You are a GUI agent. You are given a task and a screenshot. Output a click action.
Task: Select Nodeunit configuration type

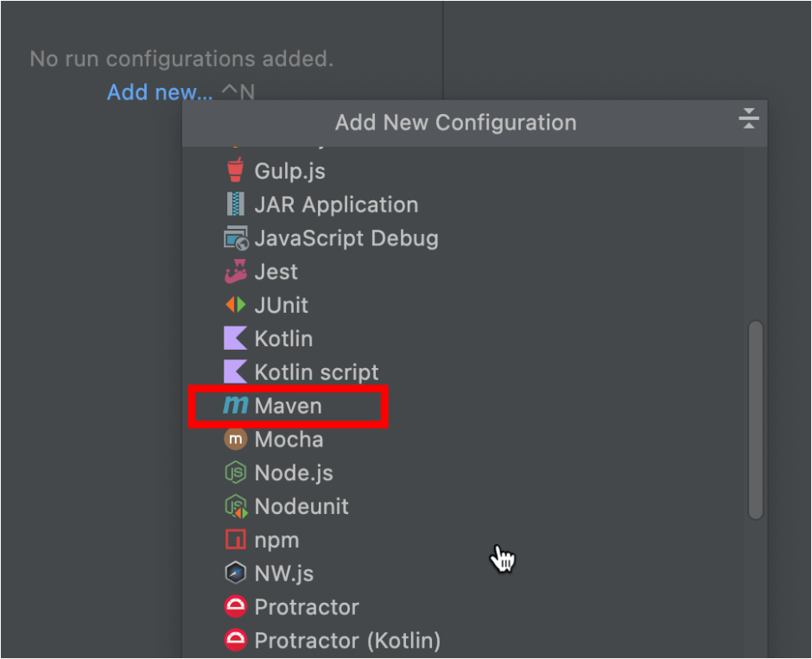(x=301, y=507)
